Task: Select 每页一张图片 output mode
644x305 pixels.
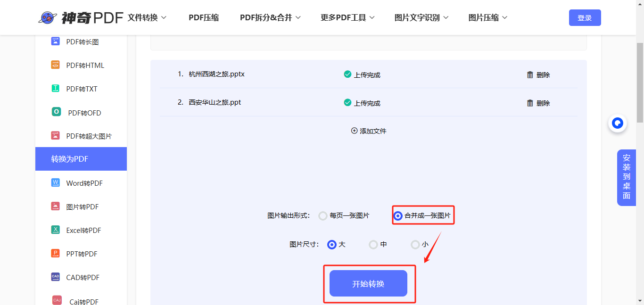Action: pos(323,215)
